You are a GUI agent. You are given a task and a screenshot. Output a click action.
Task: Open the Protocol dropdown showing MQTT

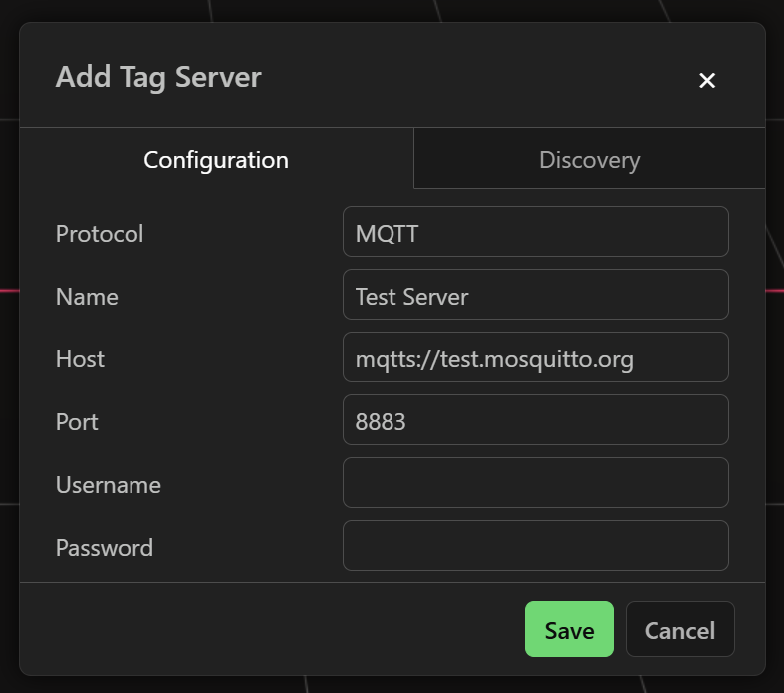[x=535, y=232]
